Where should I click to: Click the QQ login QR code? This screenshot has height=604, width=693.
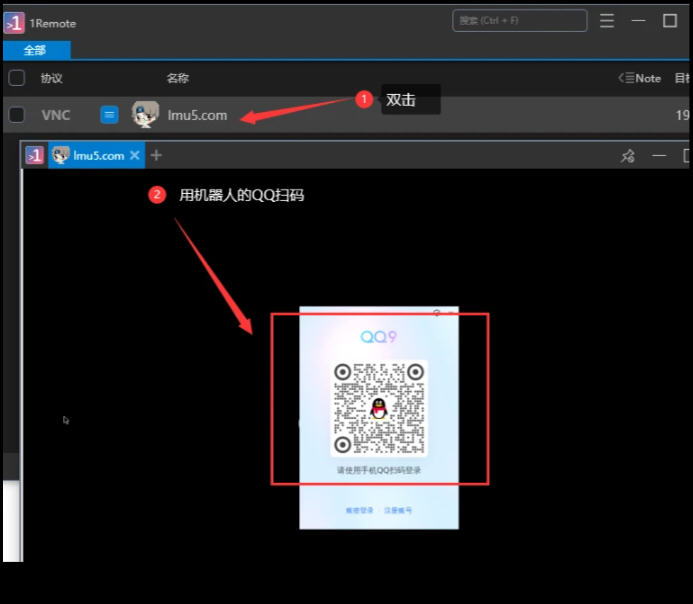(x=379, y=408)
